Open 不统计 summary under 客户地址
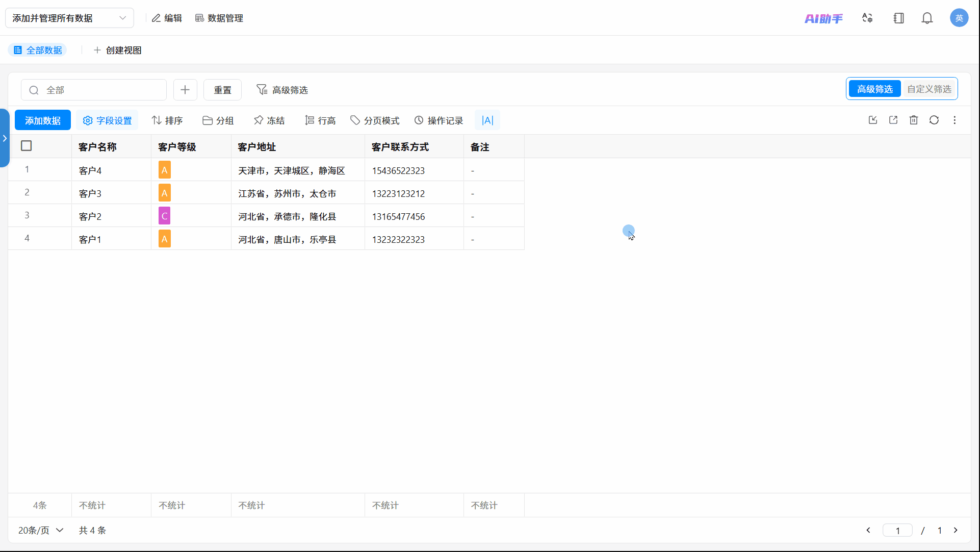The width and height of the screenshot is (980, 552). coord(298,505)
